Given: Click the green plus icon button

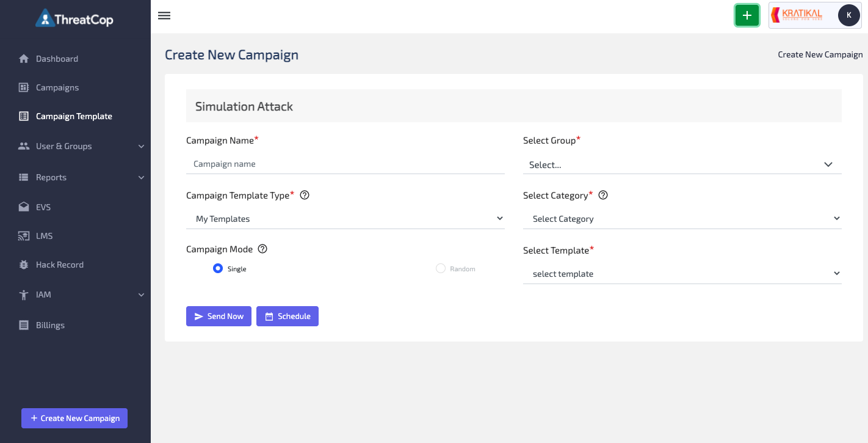Looking at the screenshot, I should [x=747, y=16].
